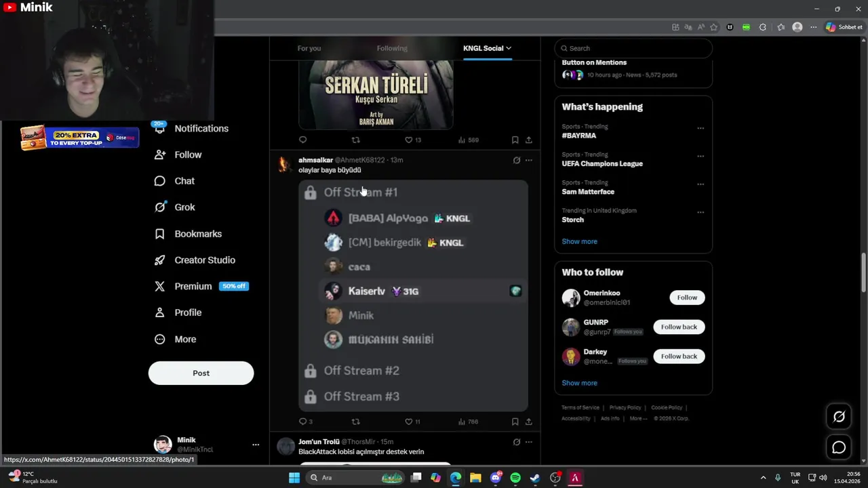The image size is (868, 488).
Task: Reply to the ahmsalkar post
Action: point(306,422)
